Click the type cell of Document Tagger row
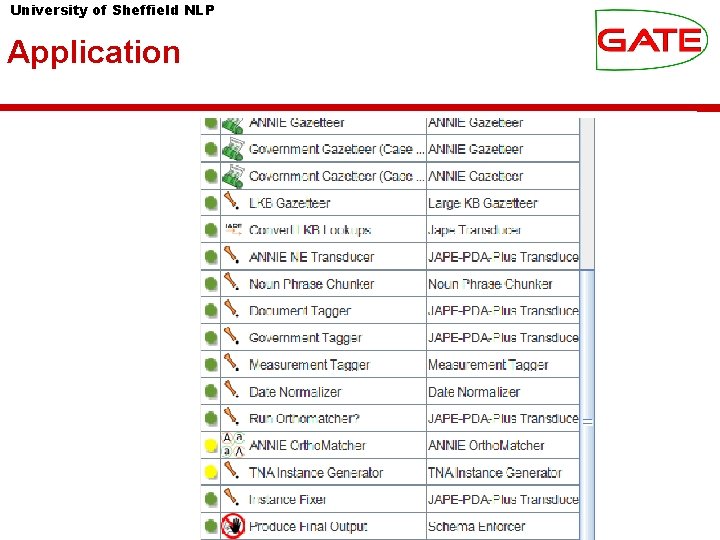This screenshot has height=540, width=720. coord(503,311)
